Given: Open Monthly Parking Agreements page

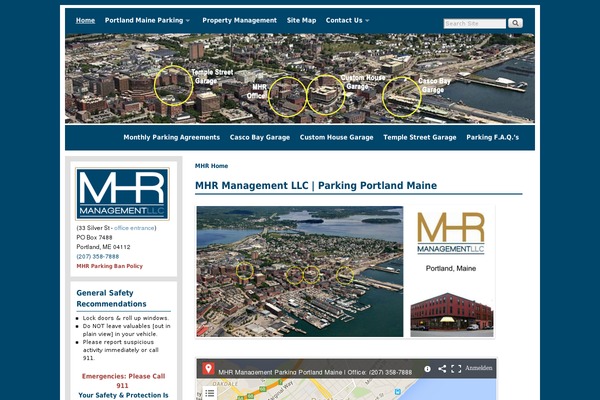Looking at the screenshot, I should tap(171, 137).
